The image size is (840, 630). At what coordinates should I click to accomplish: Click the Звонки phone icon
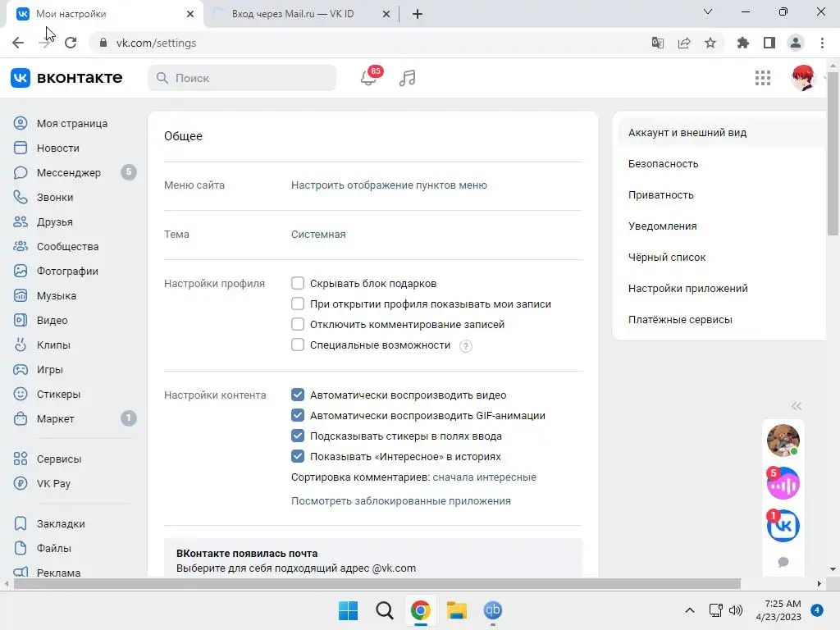(21, 197)
